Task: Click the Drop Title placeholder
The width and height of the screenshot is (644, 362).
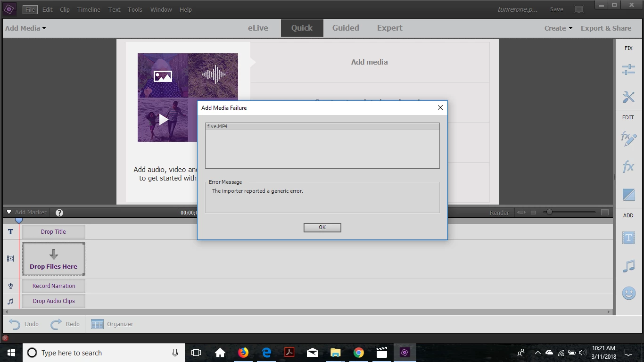Action: coord(53,232)
